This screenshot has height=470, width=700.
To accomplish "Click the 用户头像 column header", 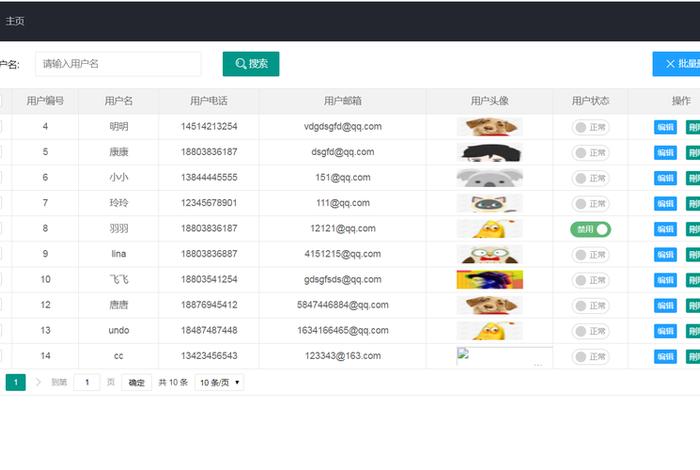I will coord(489,101).
